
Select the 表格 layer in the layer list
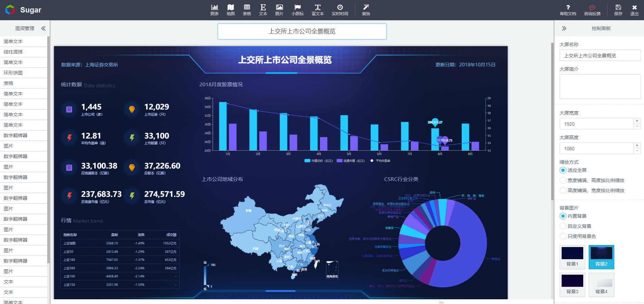point(24,83)
